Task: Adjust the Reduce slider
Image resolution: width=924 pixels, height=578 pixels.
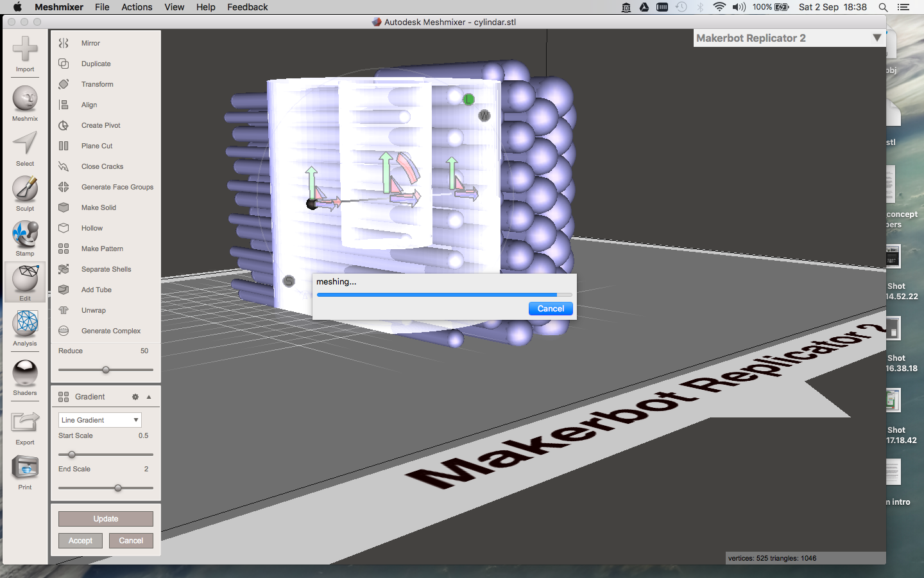Action: (x=106, y=370)
